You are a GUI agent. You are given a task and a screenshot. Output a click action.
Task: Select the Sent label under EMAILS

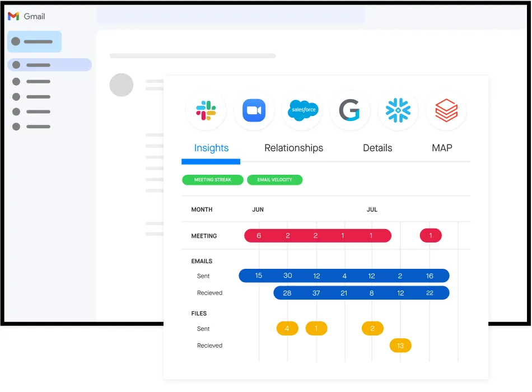[x=203, y=276]
